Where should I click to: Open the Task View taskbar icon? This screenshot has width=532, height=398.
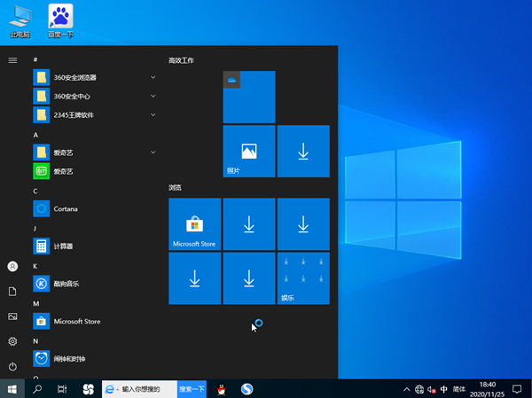tap(62, 388)
